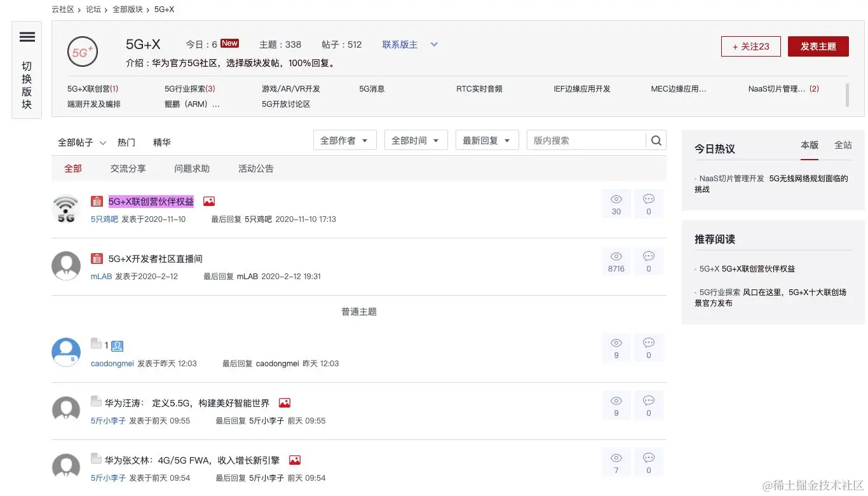Click the attachment icon after post title 1
The width and height of the screenshot is (868, 496).
[x=117, y=346]
